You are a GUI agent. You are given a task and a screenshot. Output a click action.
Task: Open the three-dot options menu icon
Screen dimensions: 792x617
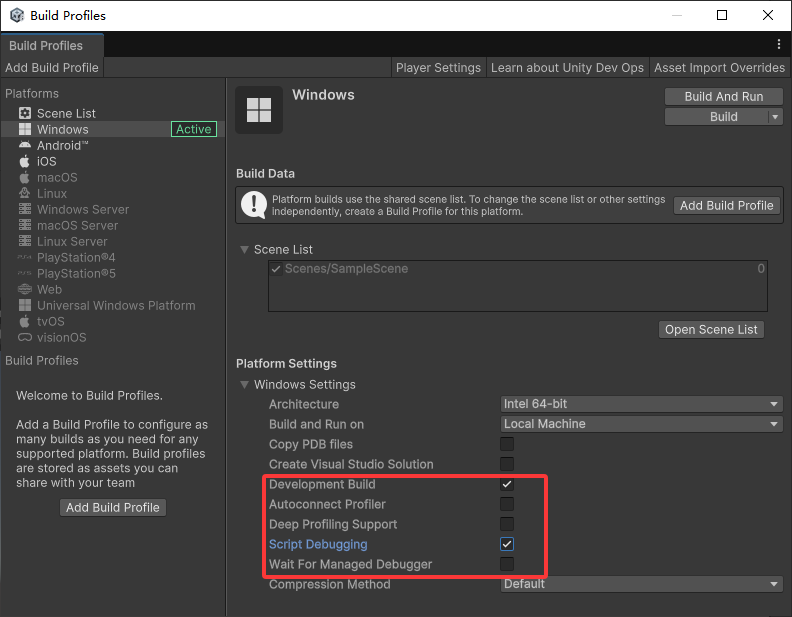tap(779, 45)
